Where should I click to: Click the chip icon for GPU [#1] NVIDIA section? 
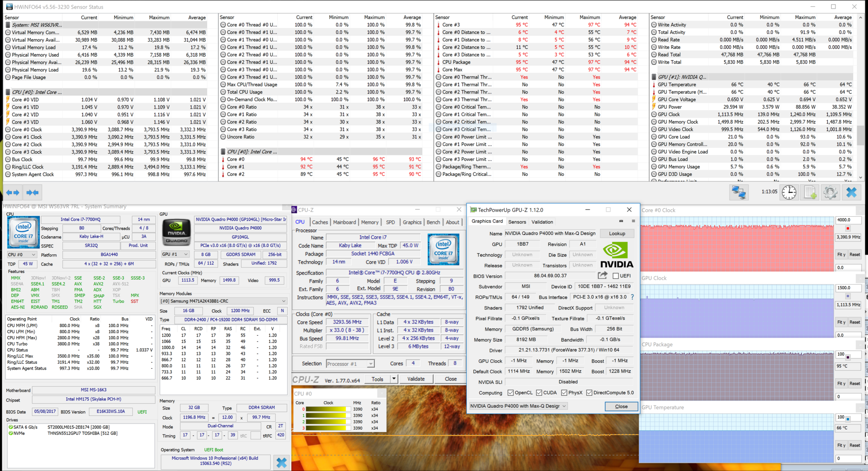tap(653, 77)
